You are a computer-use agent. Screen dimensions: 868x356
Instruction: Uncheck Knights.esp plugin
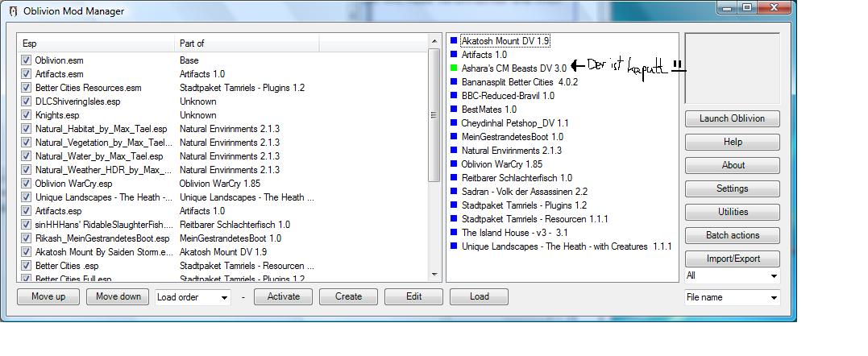click(26, 115)
